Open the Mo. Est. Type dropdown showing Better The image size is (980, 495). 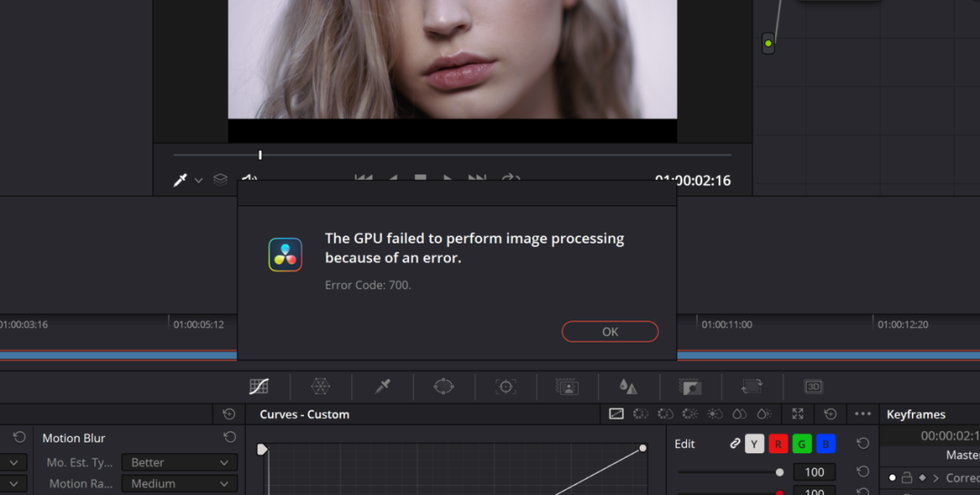click(x=179, y=462)
